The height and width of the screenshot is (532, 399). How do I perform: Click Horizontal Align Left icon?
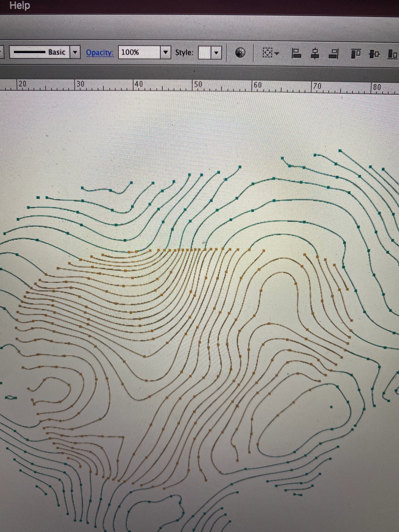(296, 53)
